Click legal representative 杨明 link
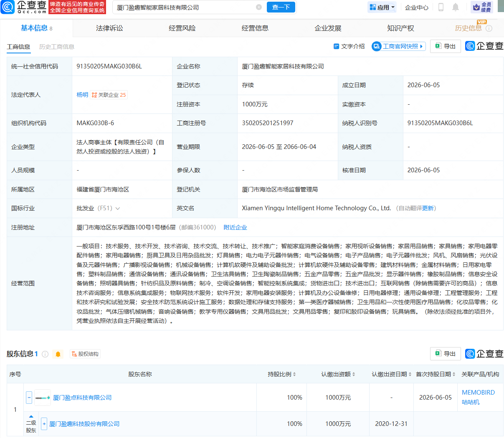Screen dimensions: 504x438 coord(82,95)
